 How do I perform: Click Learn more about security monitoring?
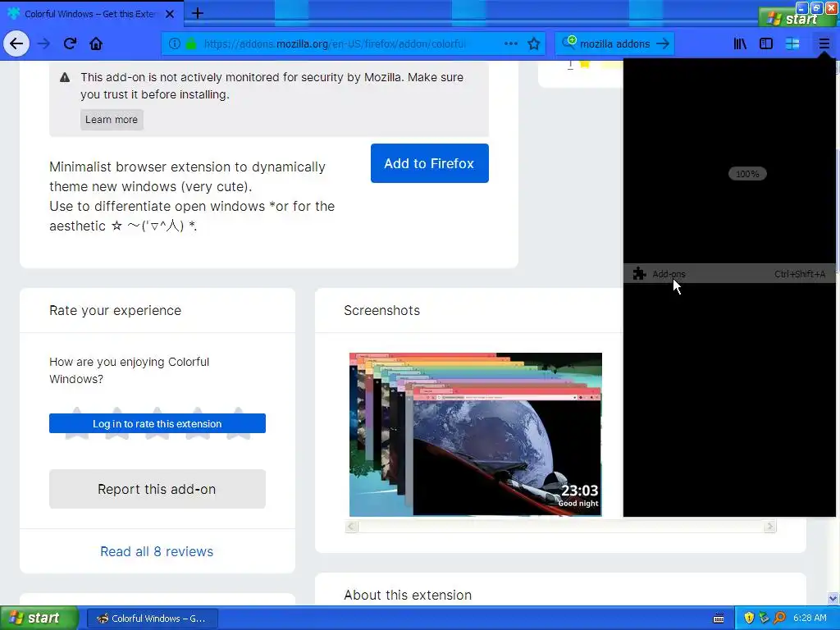click(x=112, y=120)
